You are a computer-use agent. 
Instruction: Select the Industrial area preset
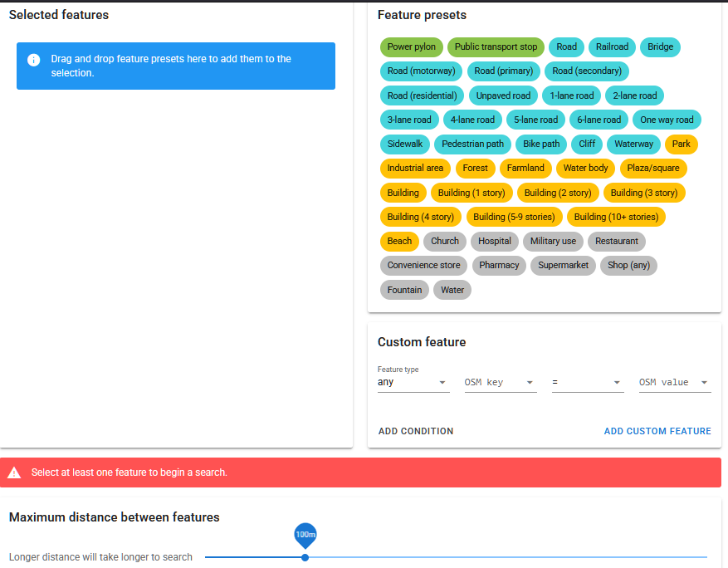(415, 168)
